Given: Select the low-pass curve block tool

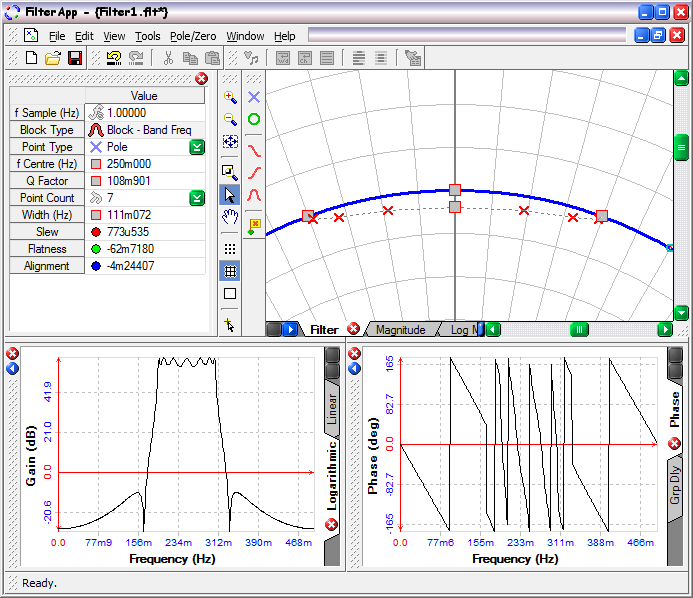Looking at the screenshot, I should [x=254, y=151].
